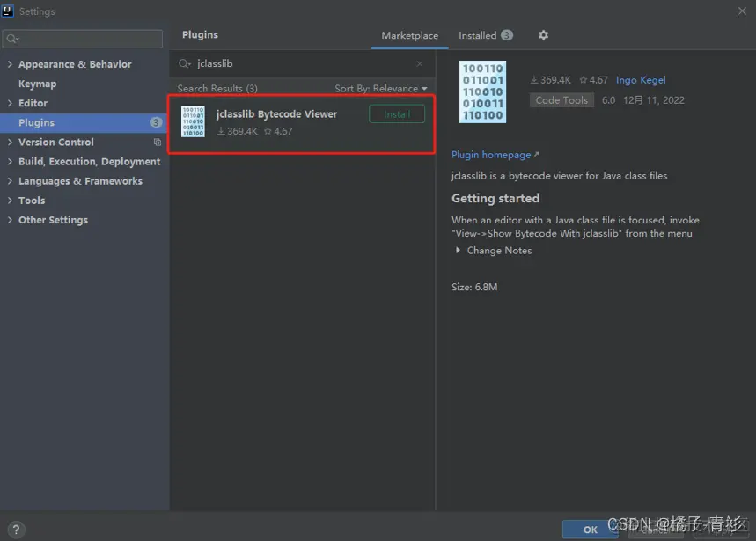Click the Code Tools tag
Viewport: 756px width, 541px height.
point(561,100)
